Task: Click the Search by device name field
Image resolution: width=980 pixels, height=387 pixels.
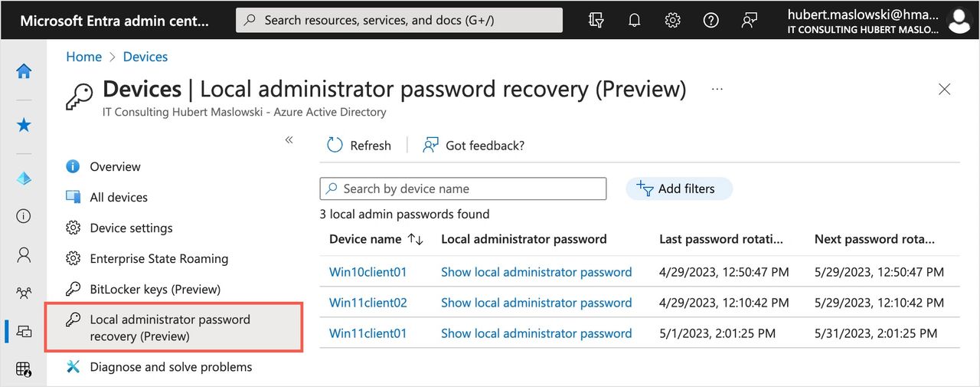Action: [x=463, y=189]
